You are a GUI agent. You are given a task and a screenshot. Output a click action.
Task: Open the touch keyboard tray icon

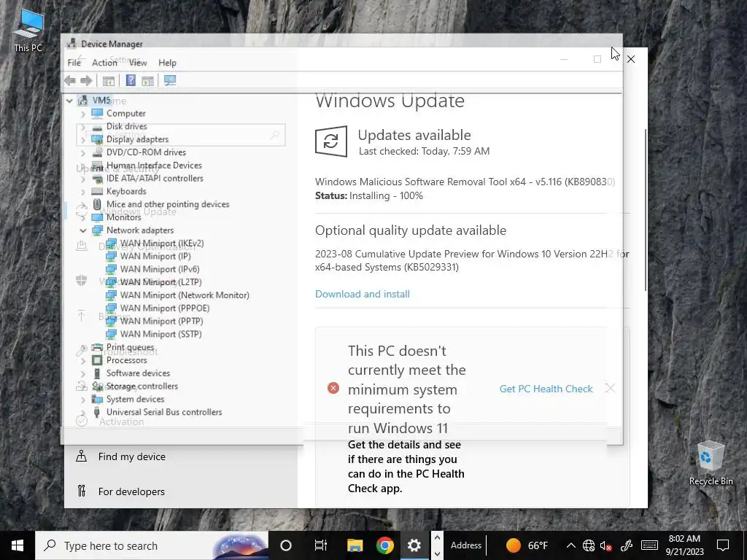click(x=649, y=545)
